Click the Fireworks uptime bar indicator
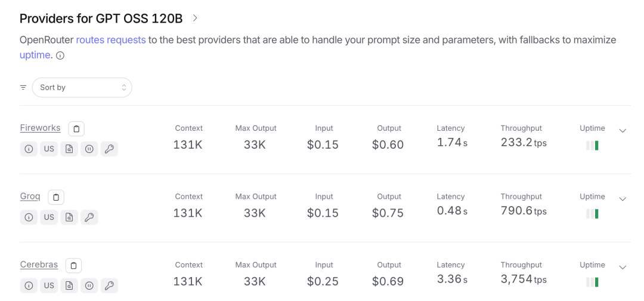This screenshot has width=644, height=301. [x=592, y=146]
